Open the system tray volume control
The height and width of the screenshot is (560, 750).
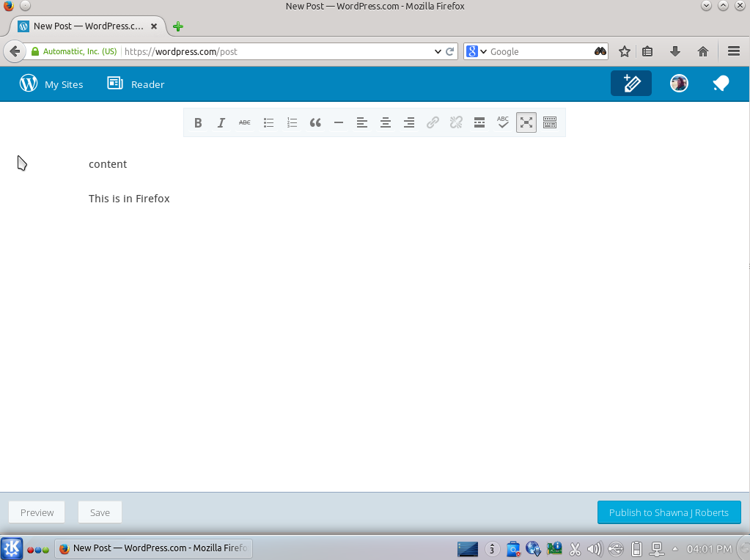click(595, 548)
